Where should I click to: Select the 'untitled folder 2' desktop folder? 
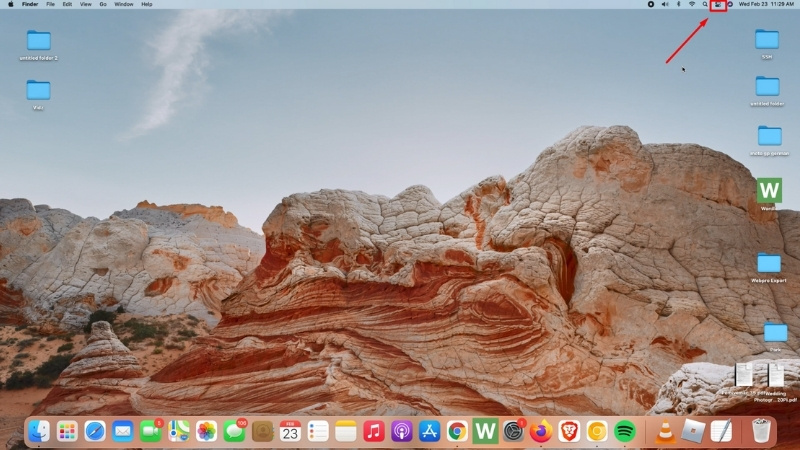point(38,45)
